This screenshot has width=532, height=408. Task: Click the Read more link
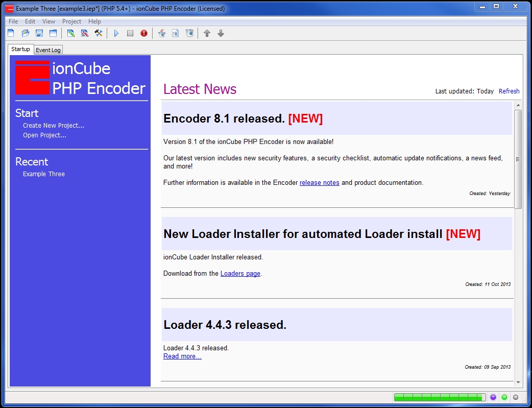(x=182, y=356)
